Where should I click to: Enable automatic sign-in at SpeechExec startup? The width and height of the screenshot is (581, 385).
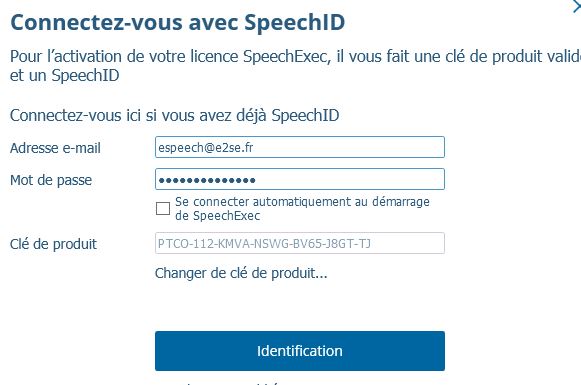click(x=163, y=208)
